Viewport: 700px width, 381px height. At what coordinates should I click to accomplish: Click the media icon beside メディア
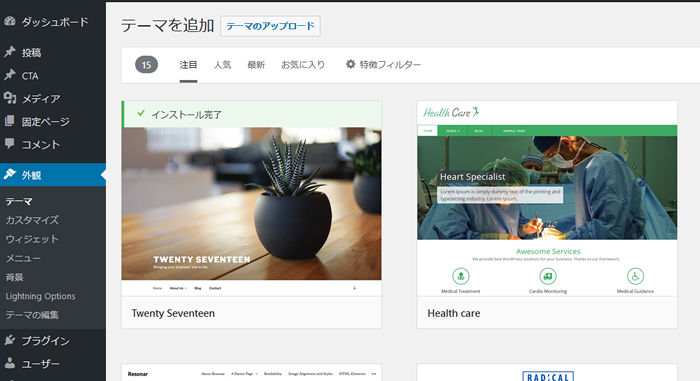click(x=9, y=98)
